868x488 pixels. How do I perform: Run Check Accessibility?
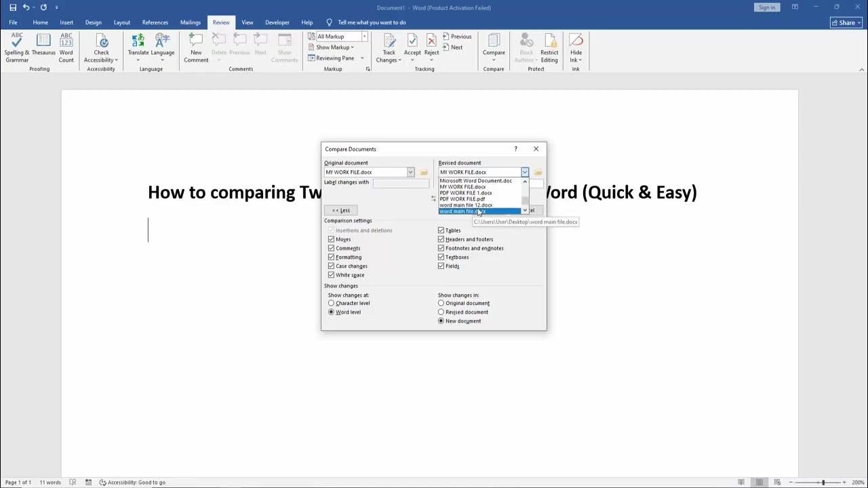click(100, 47)
